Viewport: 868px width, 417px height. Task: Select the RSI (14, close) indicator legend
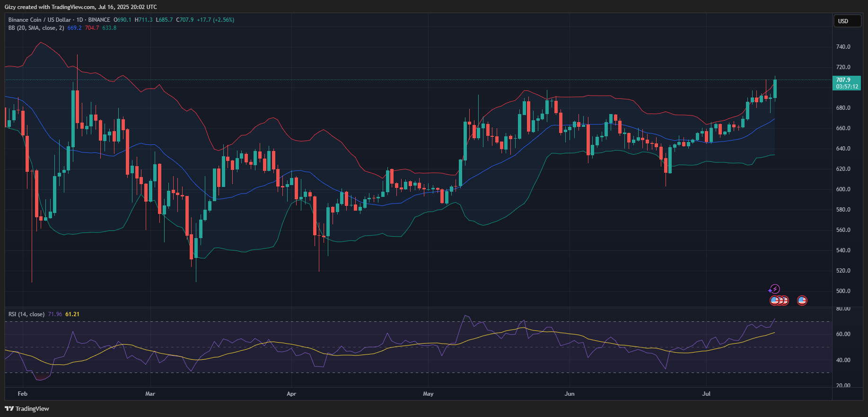coord(26,314)
